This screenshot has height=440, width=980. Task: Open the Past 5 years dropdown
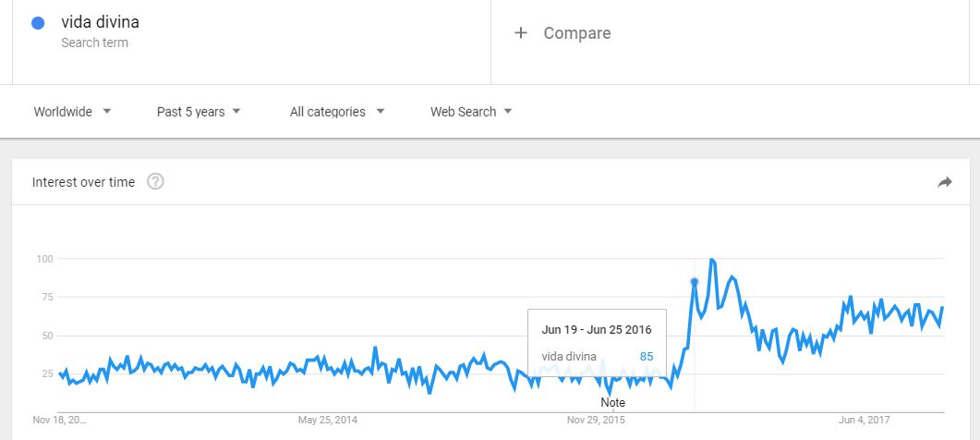click(x=199, y=112)
